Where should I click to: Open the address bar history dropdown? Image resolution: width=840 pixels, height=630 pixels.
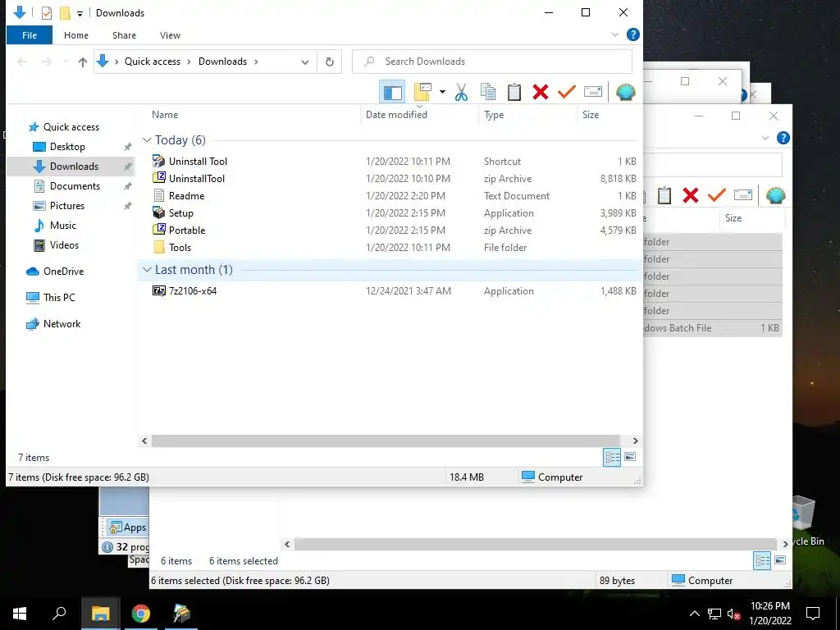[305, 62]
